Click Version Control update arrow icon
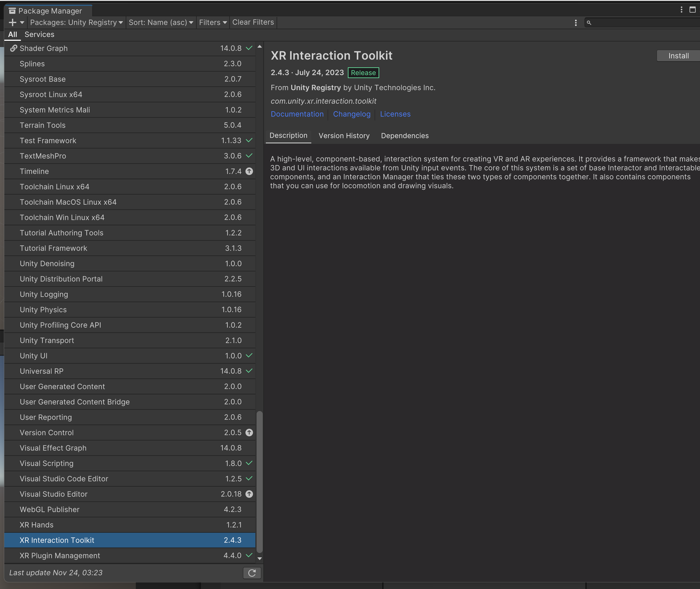Viewport: 700px width, 589px height. tap(249, 433)
